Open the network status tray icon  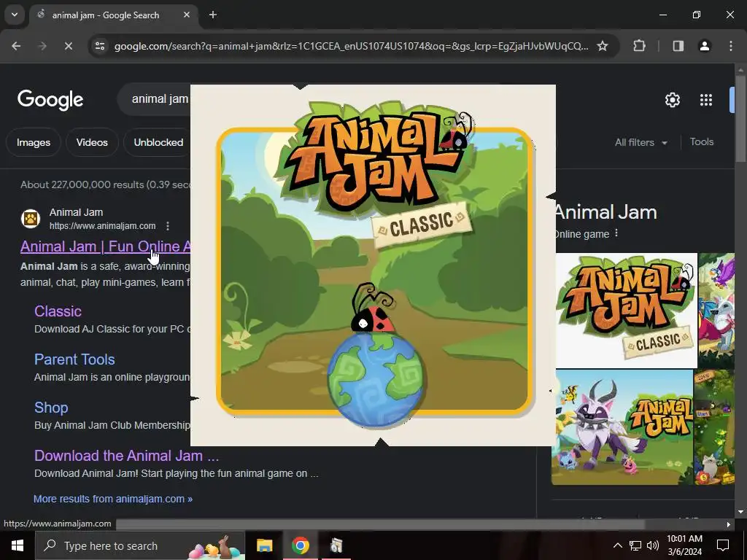point(635,545)
